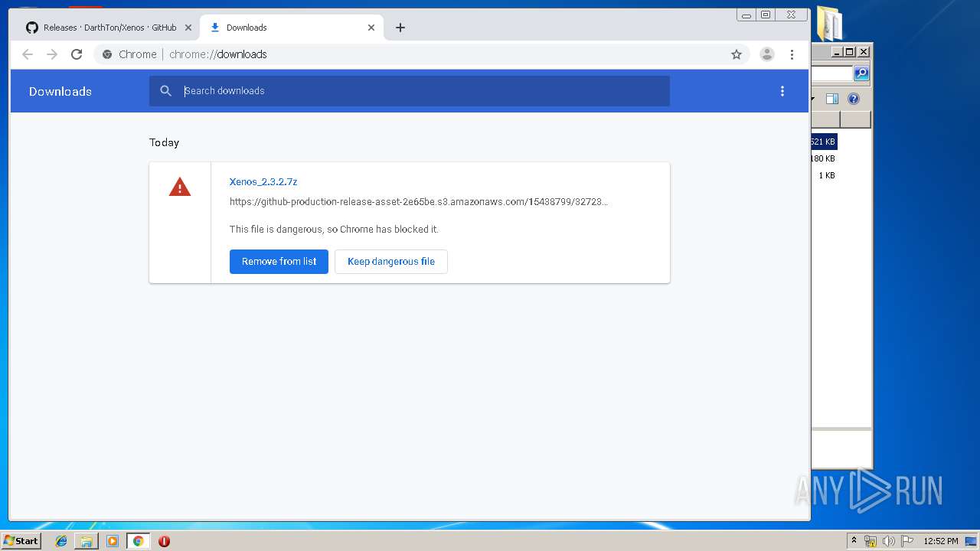This screenshot has width=980, height=551.
Task: Click the search magnifier icon in Downloads
Action: click(165, 91)
